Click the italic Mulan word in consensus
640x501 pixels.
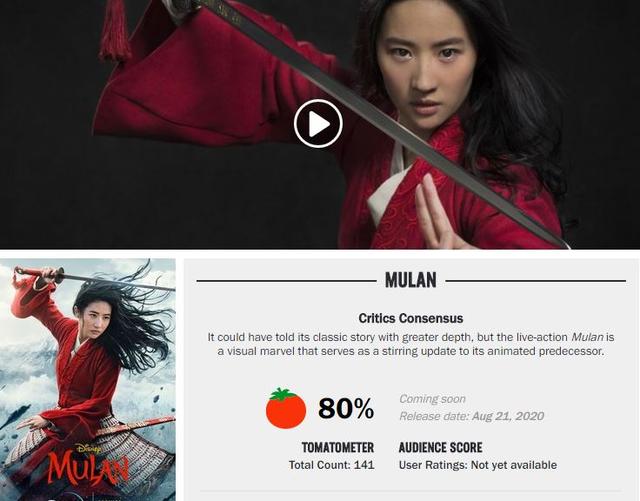(587, 337)
